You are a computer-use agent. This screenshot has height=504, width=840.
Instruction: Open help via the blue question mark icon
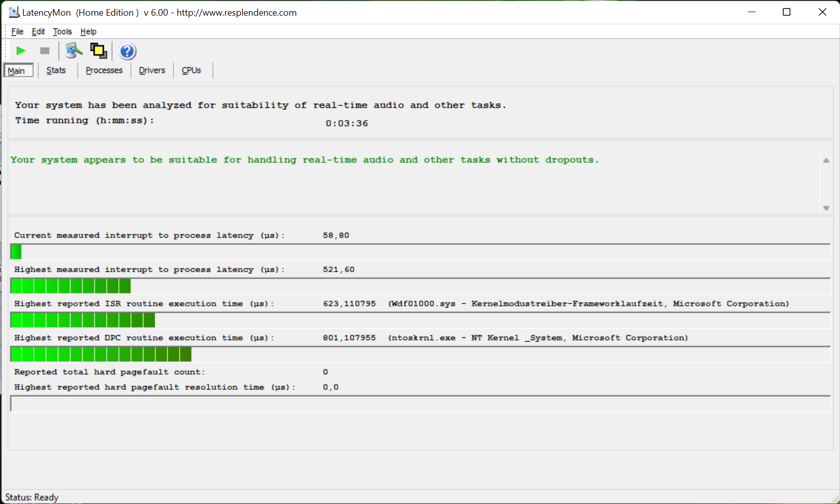(127, 51)
